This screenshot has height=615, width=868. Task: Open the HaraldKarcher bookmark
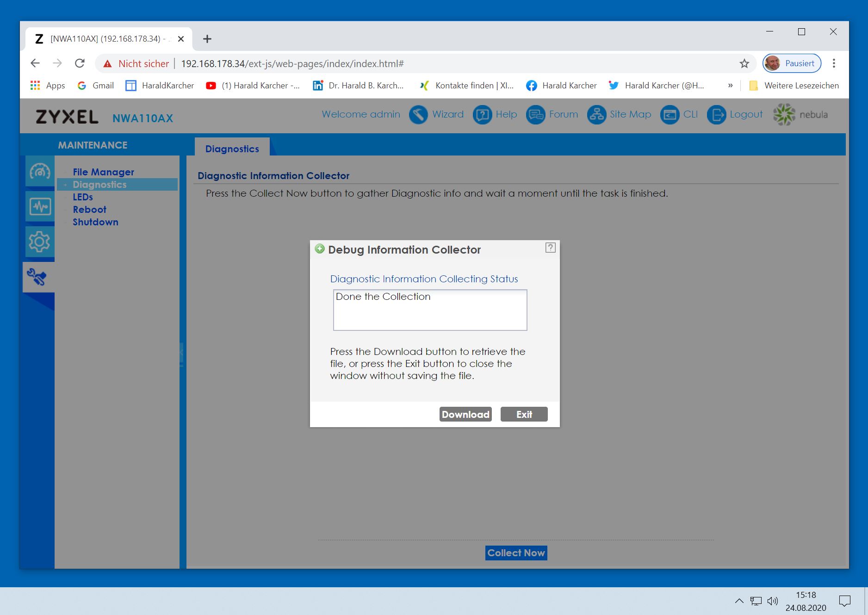pos(160,86)
